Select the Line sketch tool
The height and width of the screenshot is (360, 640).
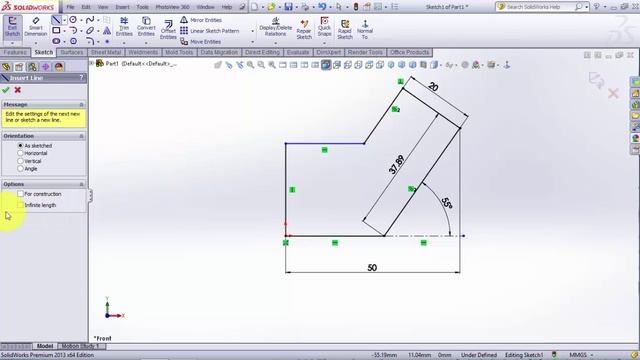56,20
